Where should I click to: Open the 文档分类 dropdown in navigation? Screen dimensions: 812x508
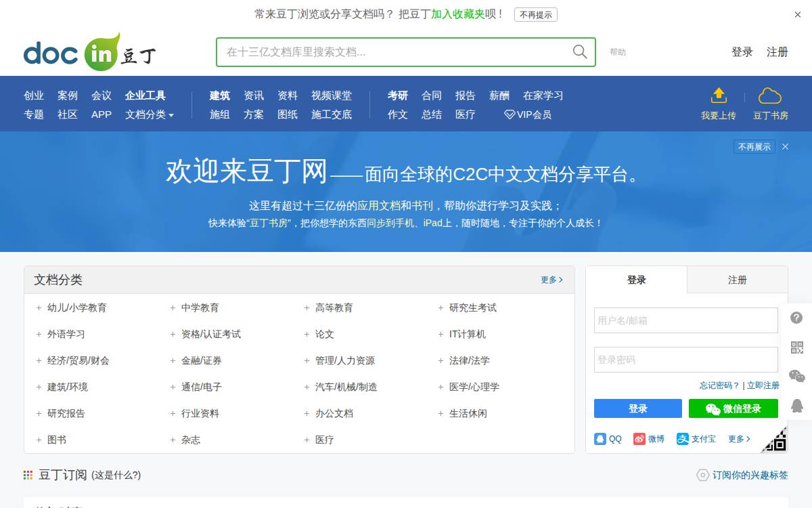(150, 114)
